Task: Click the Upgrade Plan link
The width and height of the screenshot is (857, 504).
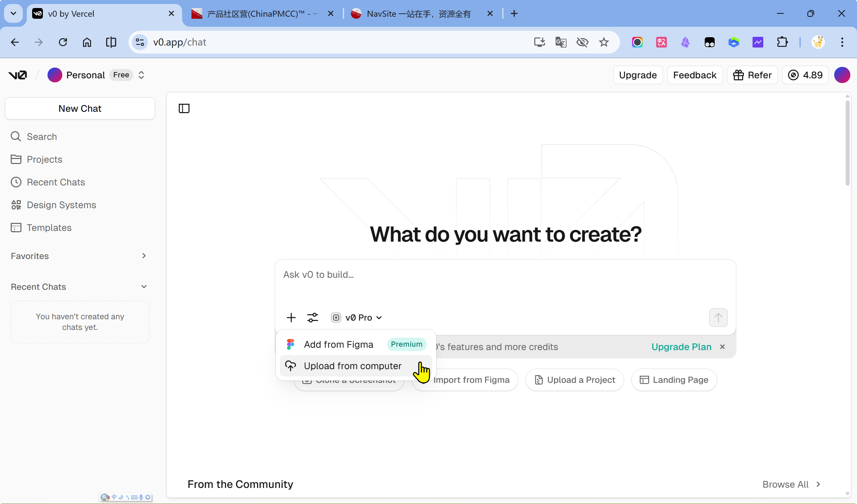Action: pos(681,347)
